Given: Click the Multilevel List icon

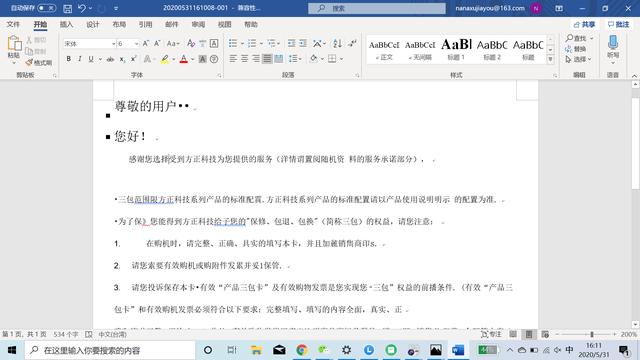Looking at the screenshot, I should click(x=271, y=43).
